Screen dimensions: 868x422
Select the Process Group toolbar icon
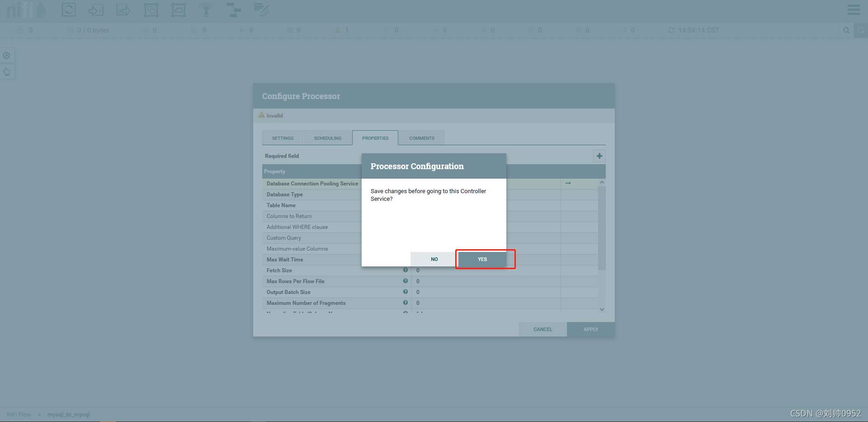coord(151,9)
